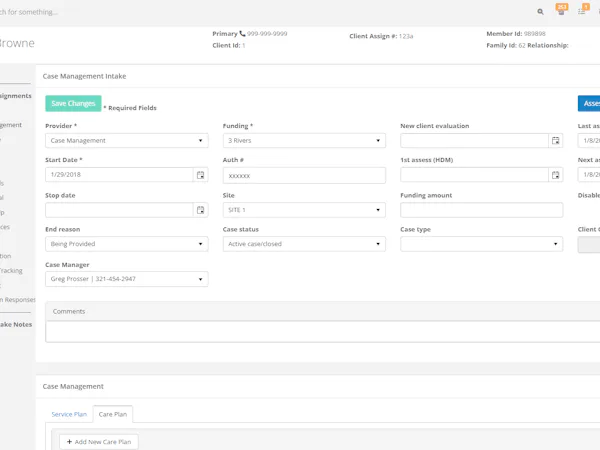Click the blue Assessment button
The image size is (600, 450).
point(589,103)
